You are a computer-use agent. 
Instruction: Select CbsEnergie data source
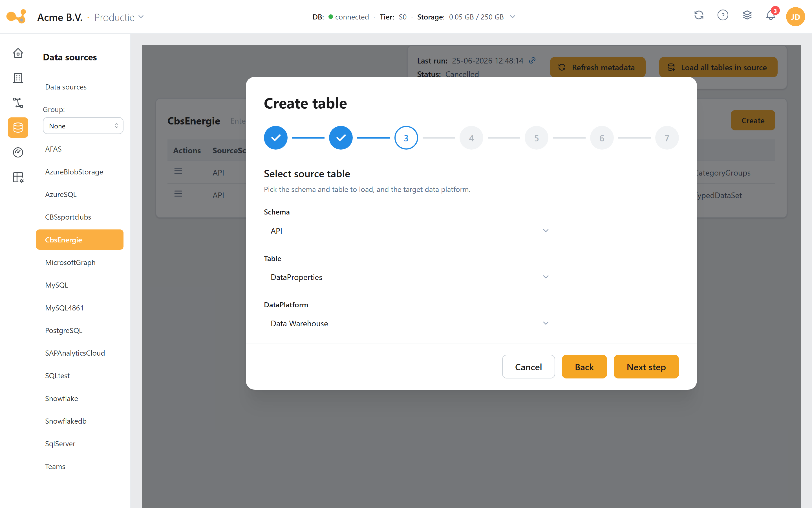click(x=80, y=240)
